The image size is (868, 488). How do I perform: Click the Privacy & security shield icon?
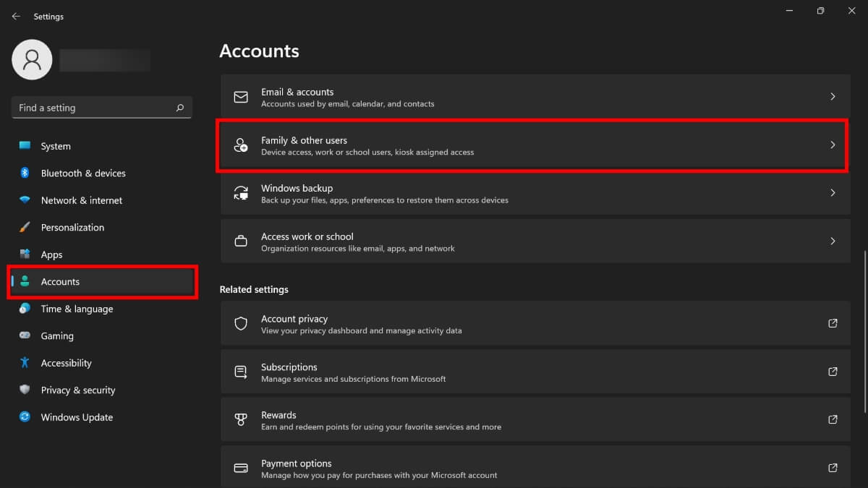pyautogui.click(x=25, y=390)
